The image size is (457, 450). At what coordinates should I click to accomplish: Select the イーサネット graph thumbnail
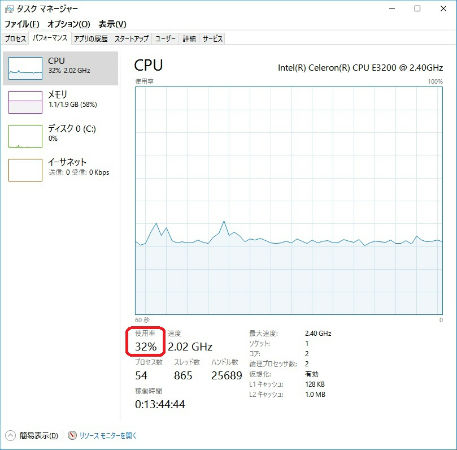pos(25,170)
